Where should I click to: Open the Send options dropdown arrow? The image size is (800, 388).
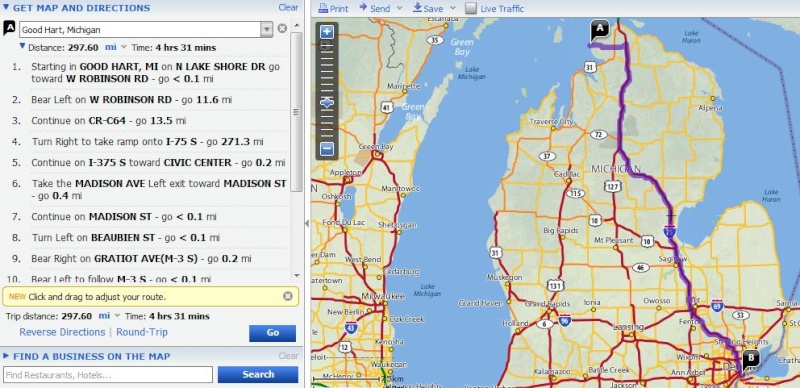[399, 8]
